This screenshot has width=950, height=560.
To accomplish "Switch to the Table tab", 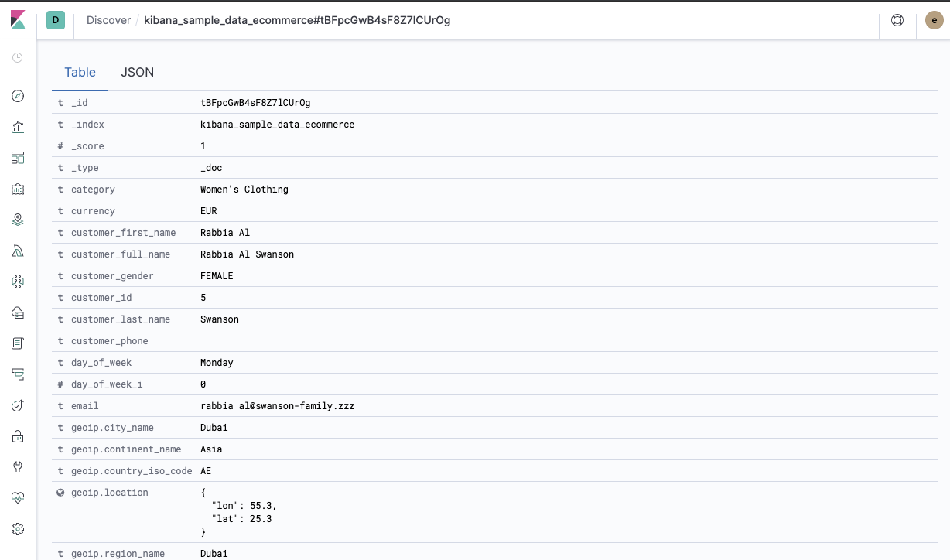I will (80, 72).
